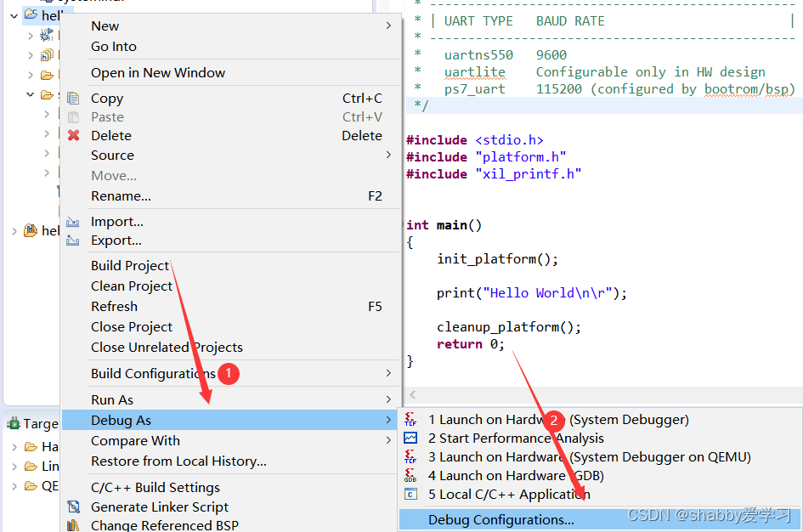Click Refresh in the context menu
803x532 pixels.
coord(114,307)
